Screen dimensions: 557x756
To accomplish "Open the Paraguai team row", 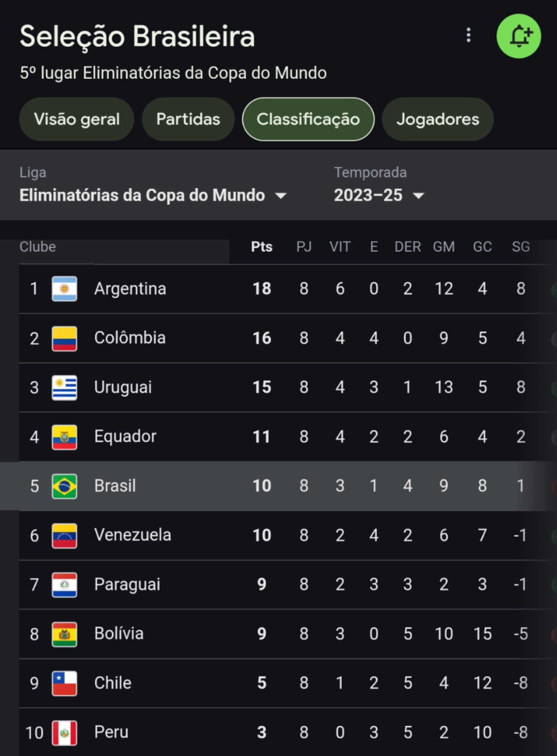I will [287, 585].
